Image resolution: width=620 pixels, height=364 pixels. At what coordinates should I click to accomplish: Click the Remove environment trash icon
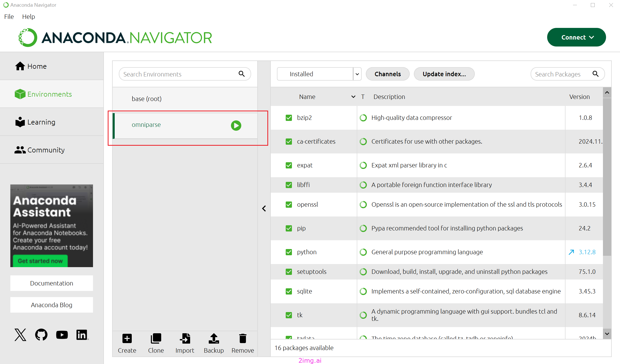243,338
